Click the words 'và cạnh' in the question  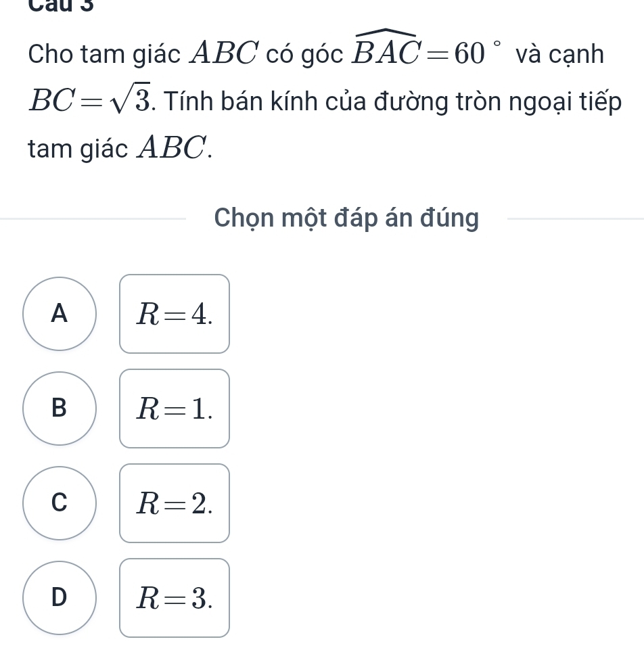click(x=560, y=54)
